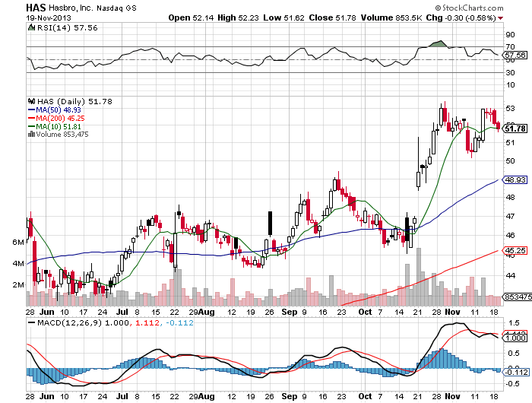Click the boxed -0.112 MACD axis marker
The width and height of the screenshot is (532, 403).
(x=516, y=372)
